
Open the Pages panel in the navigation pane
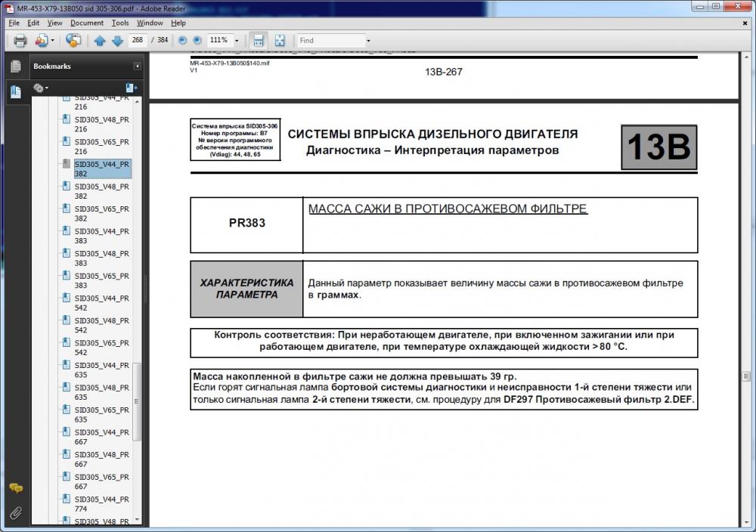(15, 66)
